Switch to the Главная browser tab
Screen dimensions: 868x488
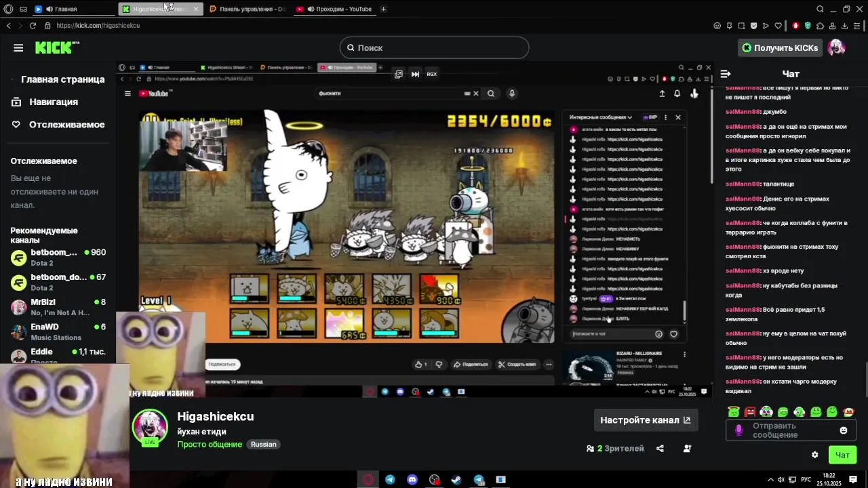tap(73, 9)
